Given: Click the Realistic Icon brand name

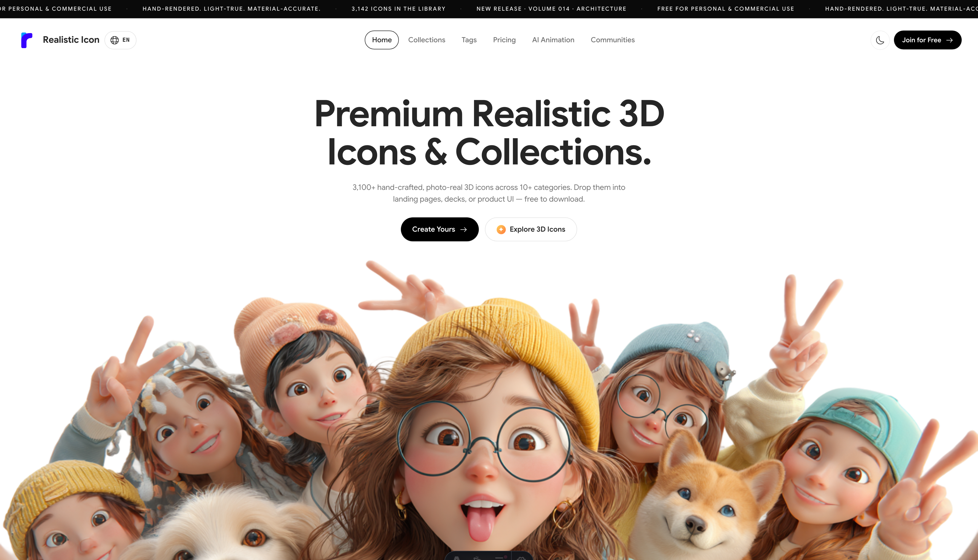Looking at the screenshot, I should pos(71,40).
